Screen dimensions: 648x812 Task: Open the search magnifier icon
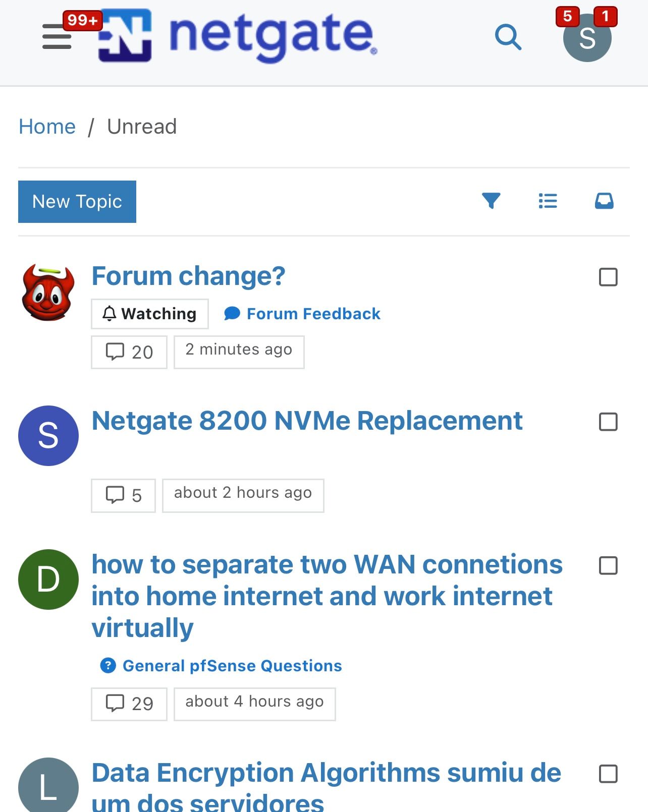pyautogui.click(x=508, y=37)
